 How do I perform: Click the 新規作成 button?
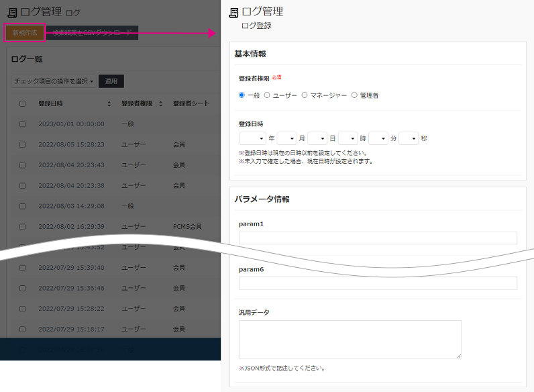pyautogui.click(x=25, y=33)
